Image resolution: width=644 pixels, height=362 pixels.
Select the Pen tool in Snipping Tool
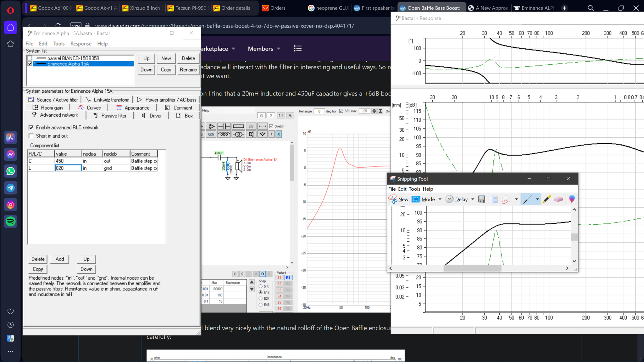527,199
